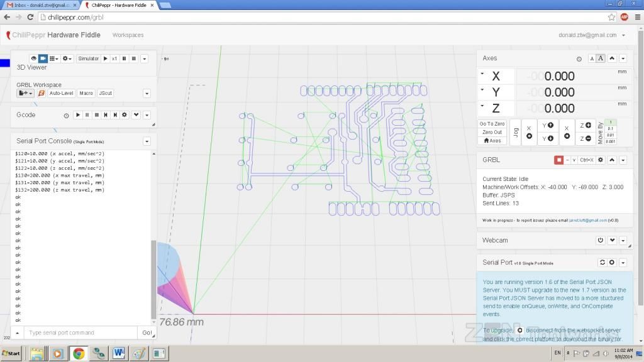Click the pause icon in the Gcode panel
The height and width of the screenshot is (362, 644).
[x=87, y=115]
